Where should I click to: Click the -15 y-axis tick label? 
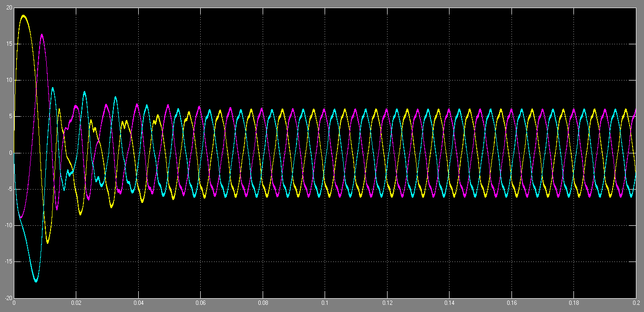[8, 262]
